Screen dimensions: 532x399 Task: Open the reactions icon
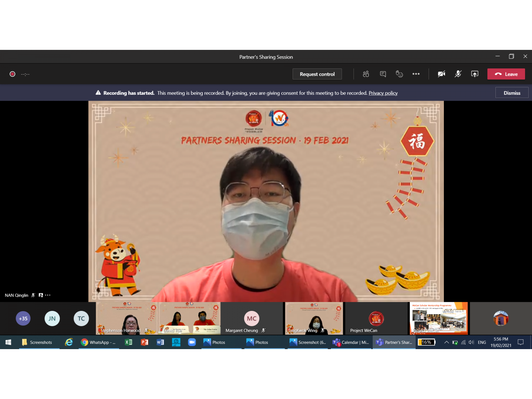(x=399, y=74)
